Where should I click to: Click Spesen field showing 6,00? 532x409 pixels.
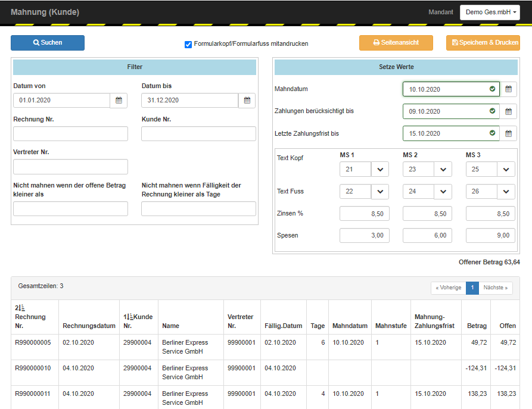click(427, 235)
